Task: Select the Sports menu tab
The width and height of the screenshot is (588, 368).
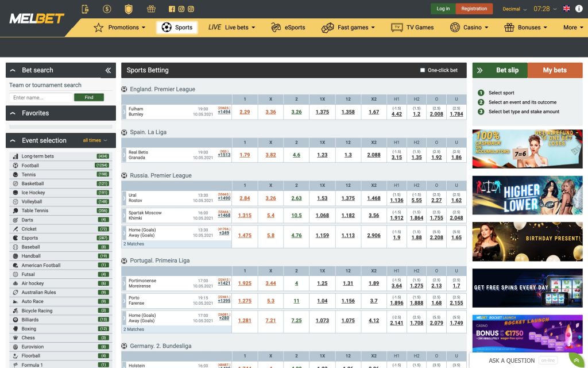Action: 177,28
